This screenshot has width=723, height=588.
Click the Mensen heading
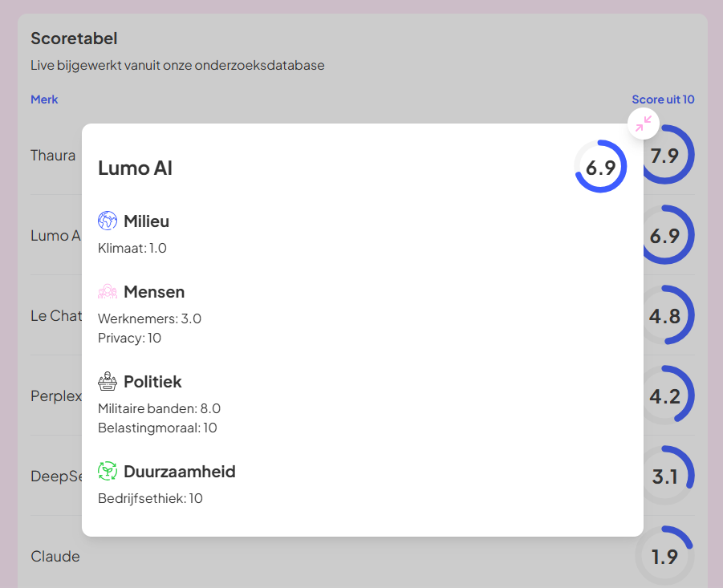coord(154,292)
